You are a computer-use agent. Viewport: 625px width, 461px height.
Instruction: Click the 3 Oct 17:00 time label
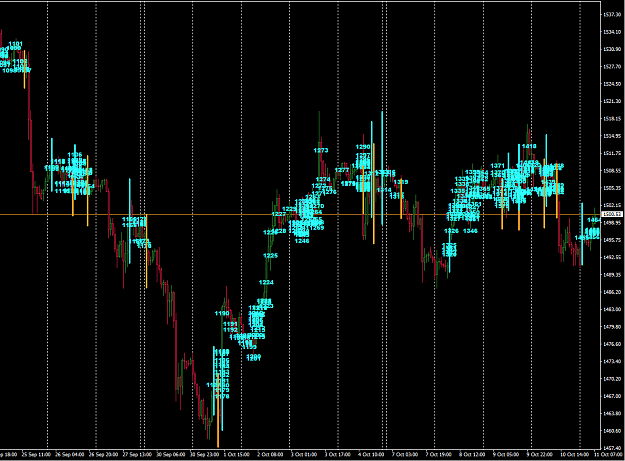(338, 454)
